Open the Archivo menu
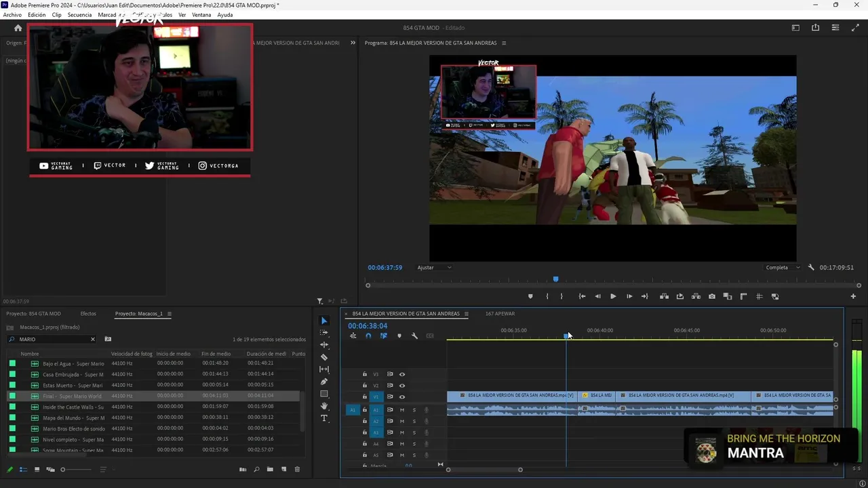 coord(12,15)
